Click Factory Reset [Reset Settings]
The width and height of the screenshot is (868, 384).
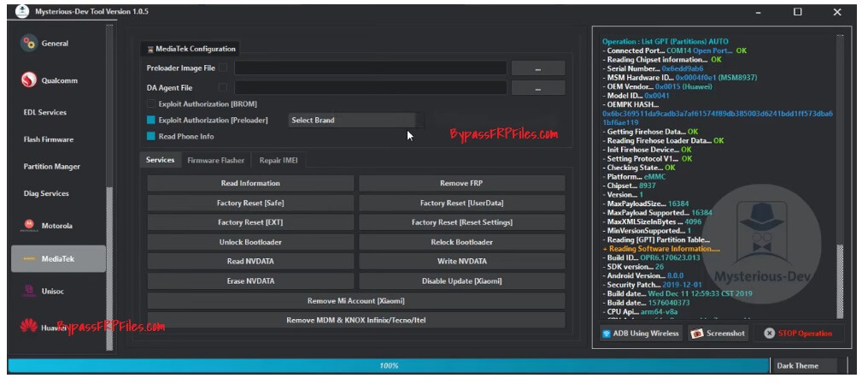point(461,222)
